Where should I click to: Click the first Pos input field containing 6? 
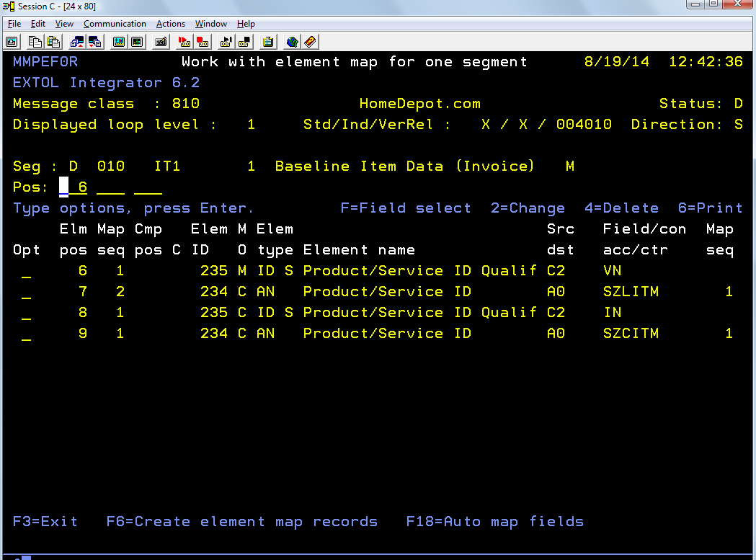click(x=74, y=187)
